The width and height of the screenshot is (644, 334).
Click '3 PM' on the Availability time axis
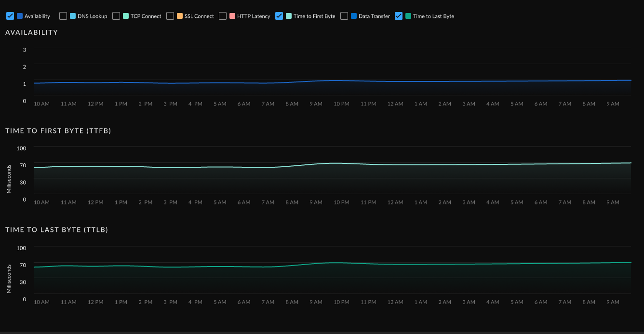(170, 104)
